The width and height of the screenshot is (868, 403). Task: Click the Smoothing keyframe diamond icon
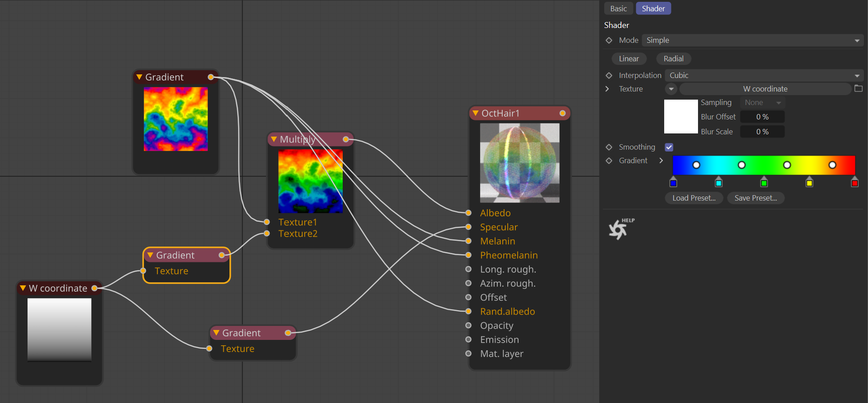click(609, 147)
